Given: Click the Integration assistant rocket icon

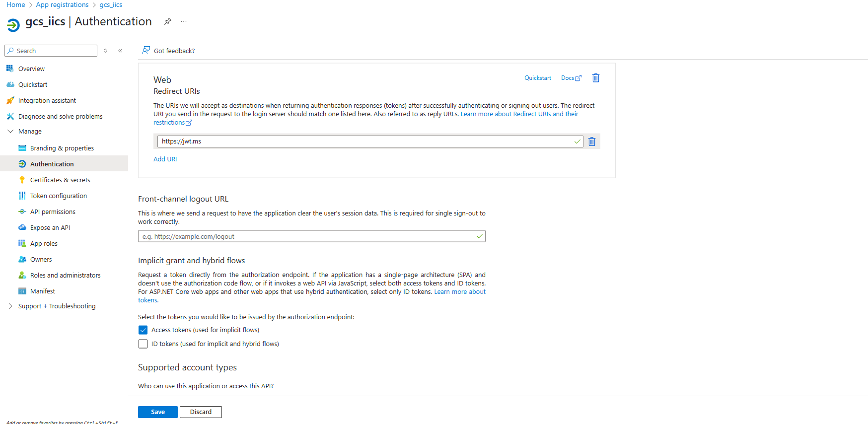Looking at the screenshot, I should pyautogui.click(x=10, y=100).
